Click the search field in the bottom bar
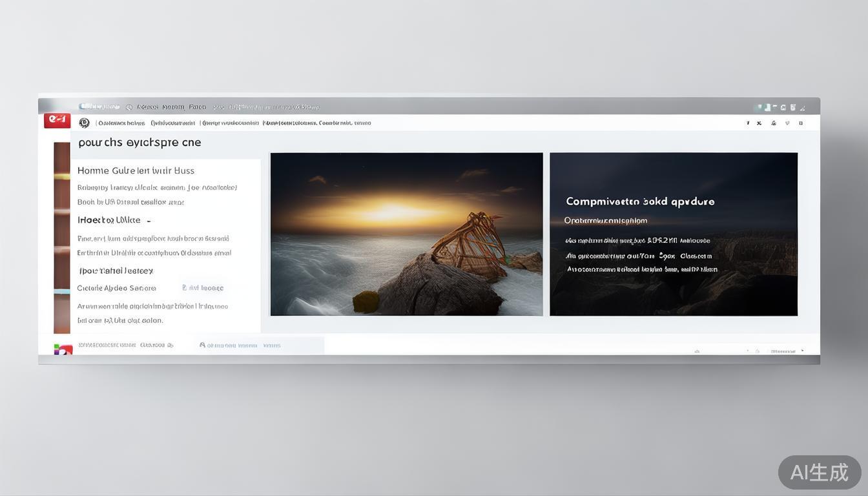 (x=259, y=346)
